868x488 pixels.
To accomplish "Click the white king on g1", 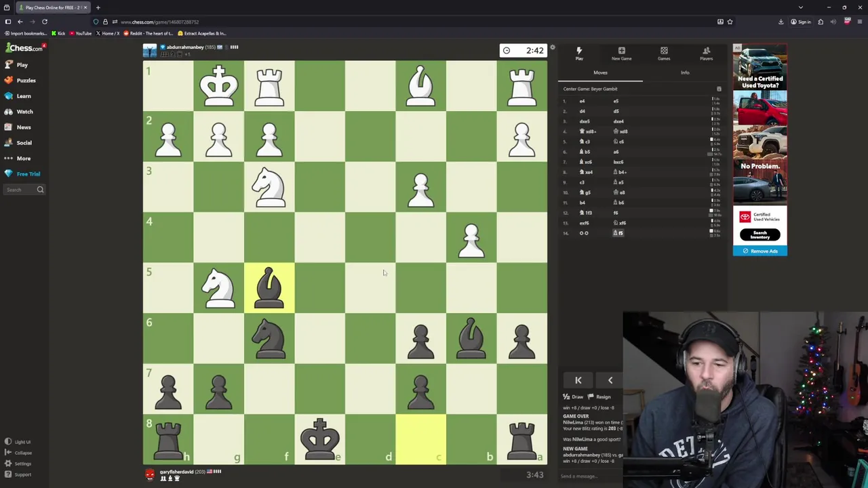I will pos(218,85).
